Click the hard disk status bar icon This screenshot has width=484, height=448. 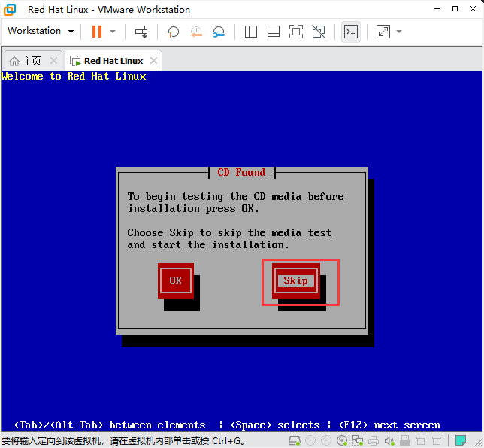[x=295, y=440]
